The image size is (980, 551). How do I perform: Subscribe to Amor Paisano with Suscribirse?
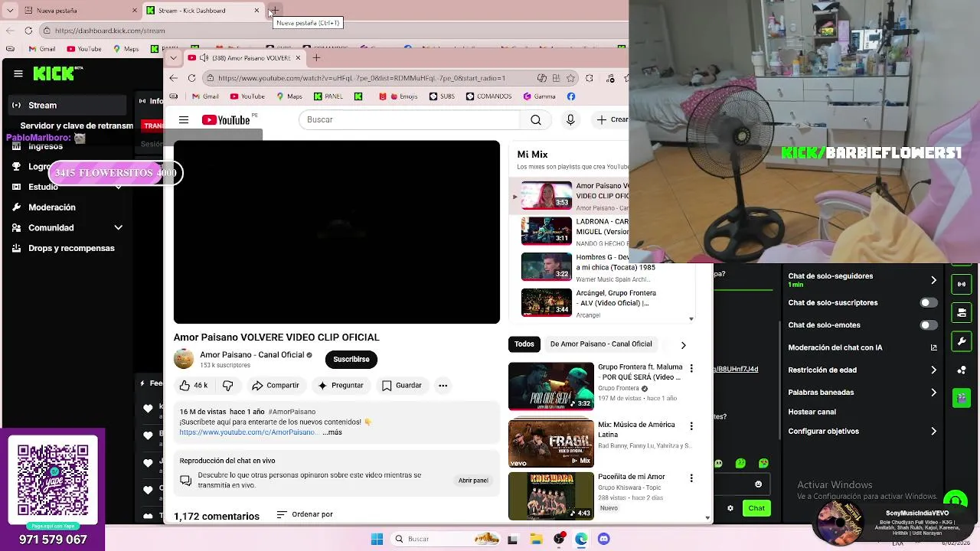(x=351, y=359)
